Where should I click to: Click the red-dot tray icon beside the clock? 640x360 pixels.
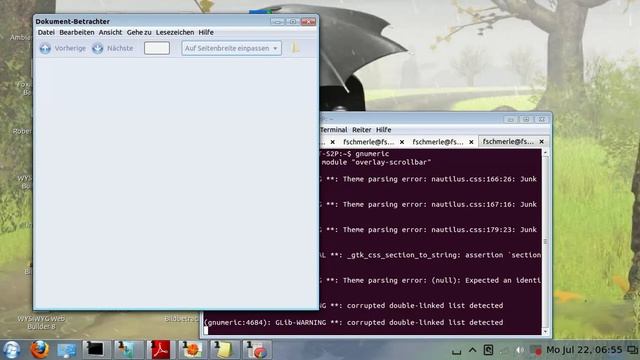pos(536,350)
